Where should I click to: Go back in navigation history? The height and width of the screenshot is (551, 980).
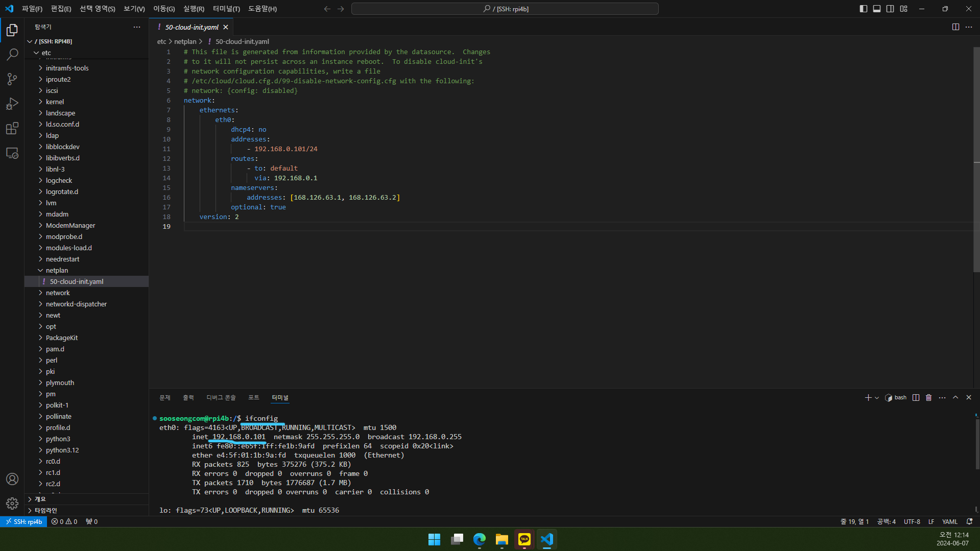pos(327,9)
